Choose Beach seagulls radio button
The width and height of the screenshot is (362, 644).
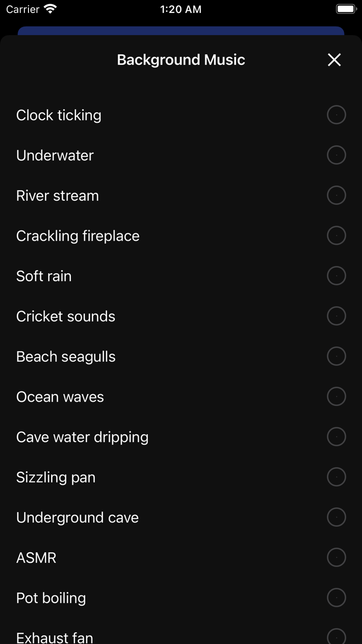[336, 356]
